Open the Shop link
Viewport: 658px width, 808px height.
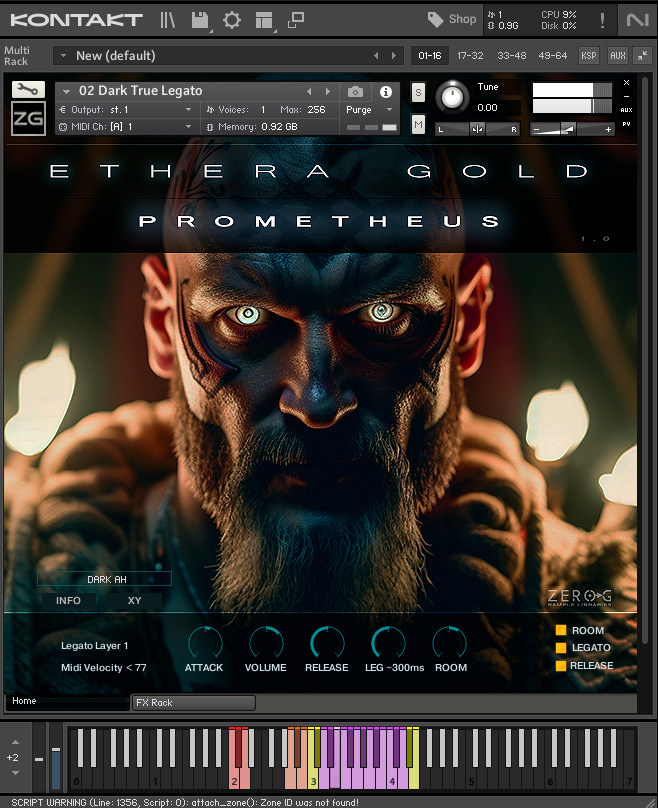[452, 19]
